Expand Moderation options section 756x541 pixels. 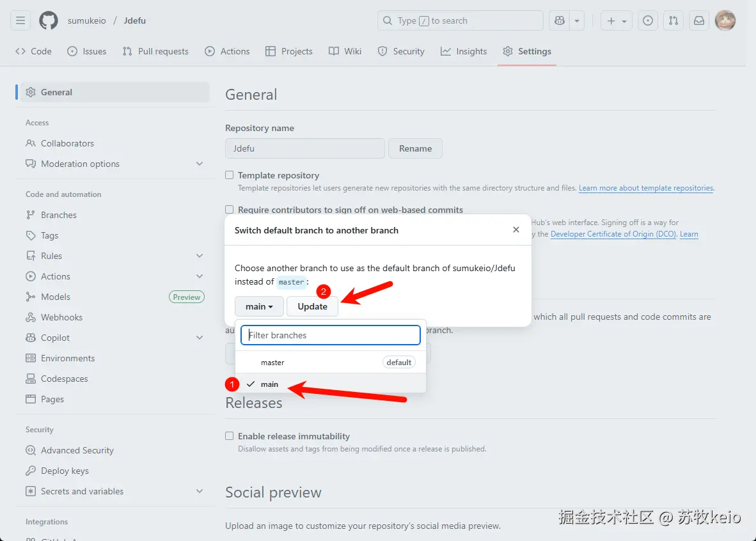tap(114, 164)
